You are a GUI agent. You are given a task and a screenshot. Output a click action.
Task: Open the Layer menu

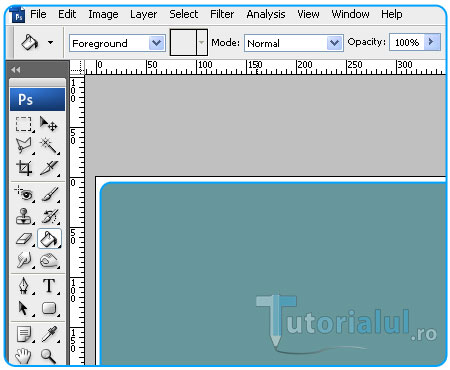click(x=143, y=14)
